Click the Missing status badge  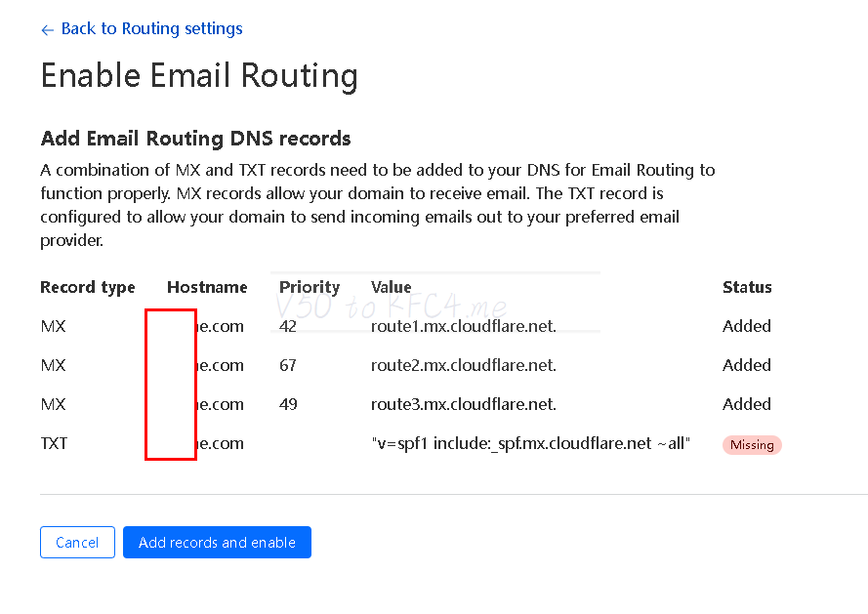752,445
